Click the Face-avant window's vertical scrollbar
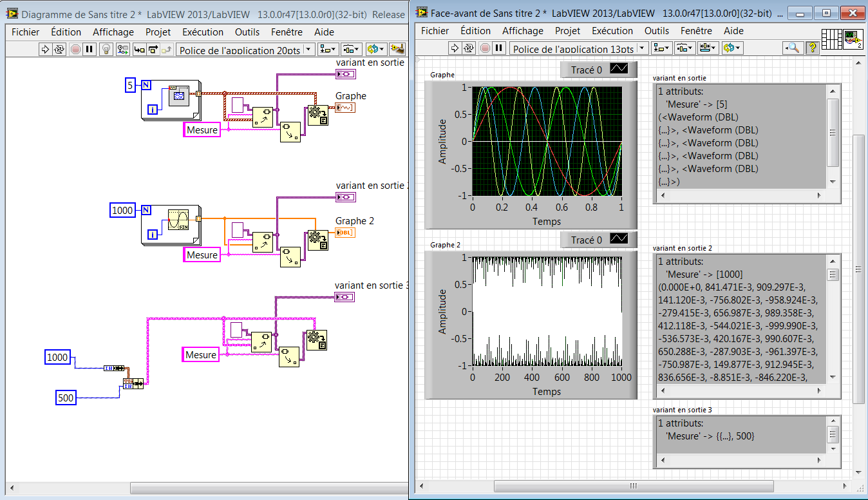 pyautogui.click(x=858, y=268)
